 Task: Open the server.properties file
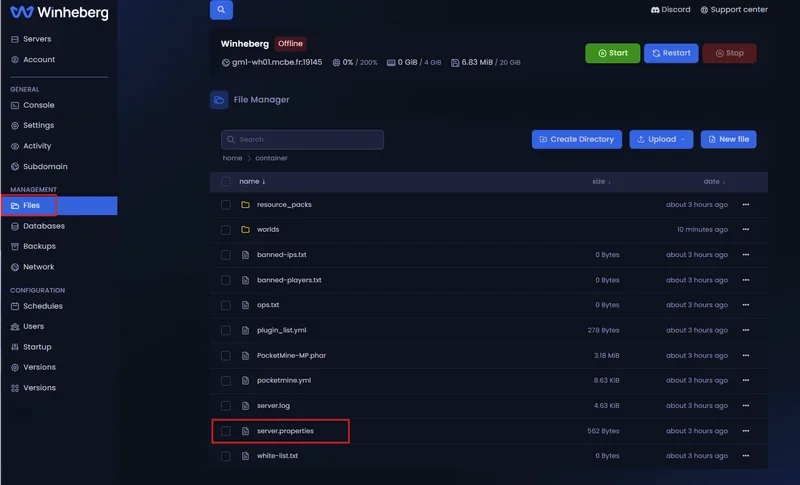click(x=285, y=431)
